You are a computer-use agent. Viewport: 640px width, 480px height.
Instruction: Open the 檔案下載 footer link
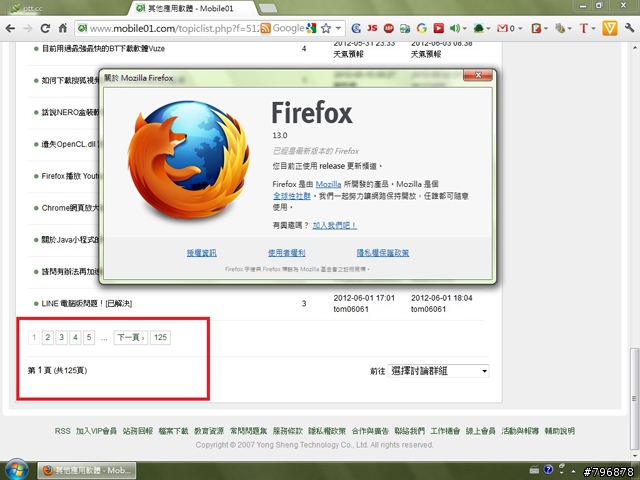point(173,431)
